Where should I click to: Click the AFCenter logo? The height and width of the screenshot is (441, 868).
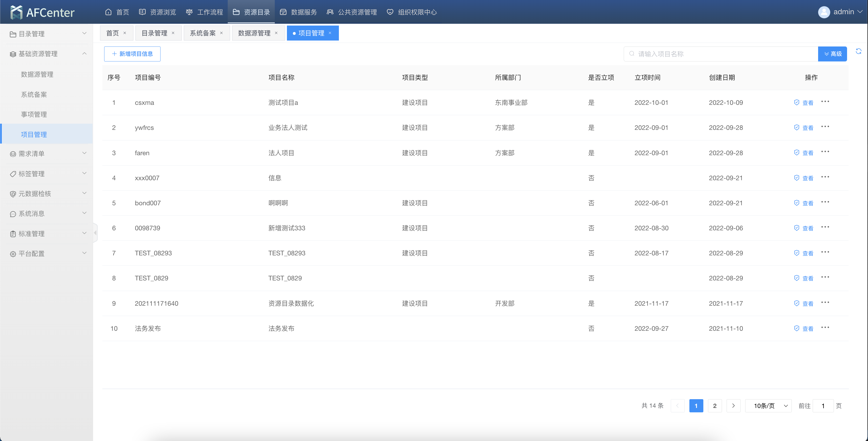coord(42,12)
